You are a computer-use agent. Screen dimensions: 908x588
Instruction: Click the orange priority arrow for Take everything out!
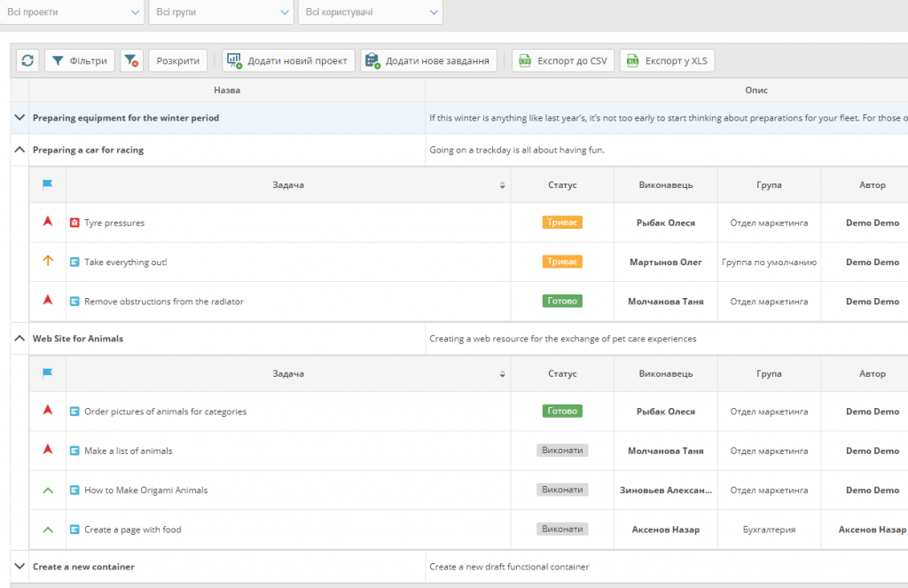tap(48, 262)
